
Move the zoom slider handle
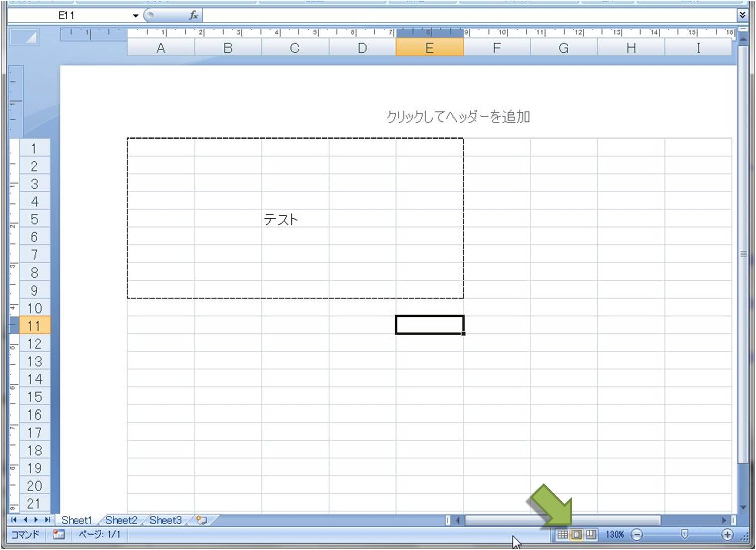click(x=684, y=535)
